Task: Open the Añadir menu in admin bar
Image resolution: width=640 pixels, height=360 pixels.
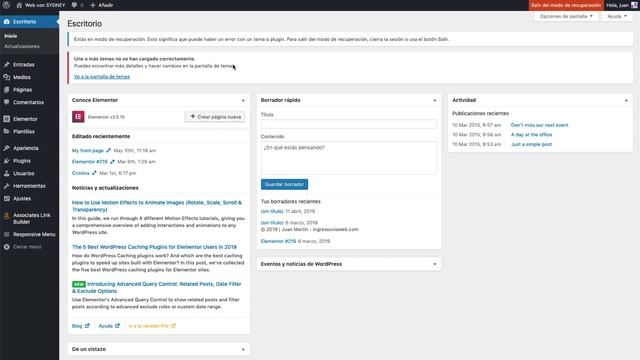Action: 102,5
